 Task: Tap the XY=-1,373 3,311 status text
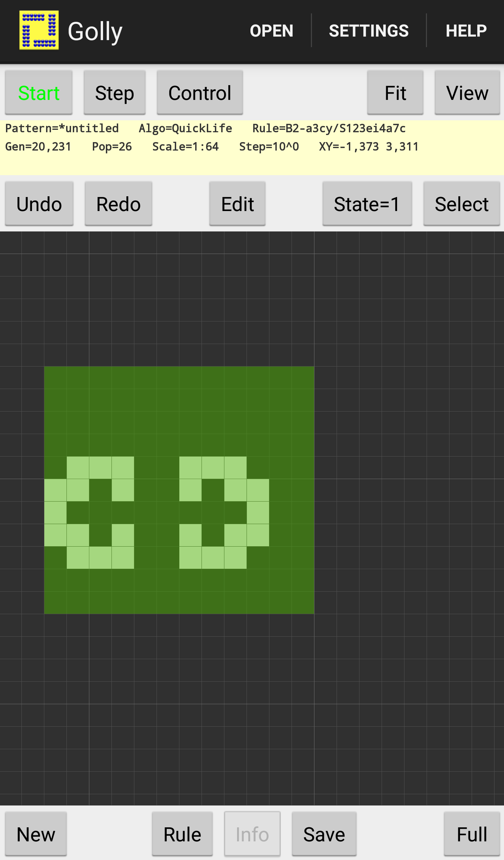(x=369, y=147)
